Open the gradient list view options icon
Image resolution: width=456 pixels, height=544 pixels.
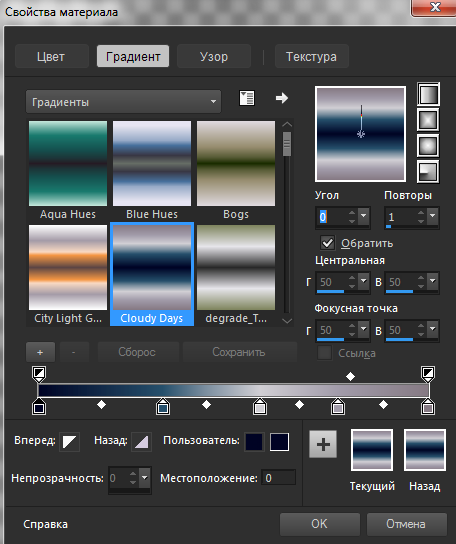[x=247, y=98]
